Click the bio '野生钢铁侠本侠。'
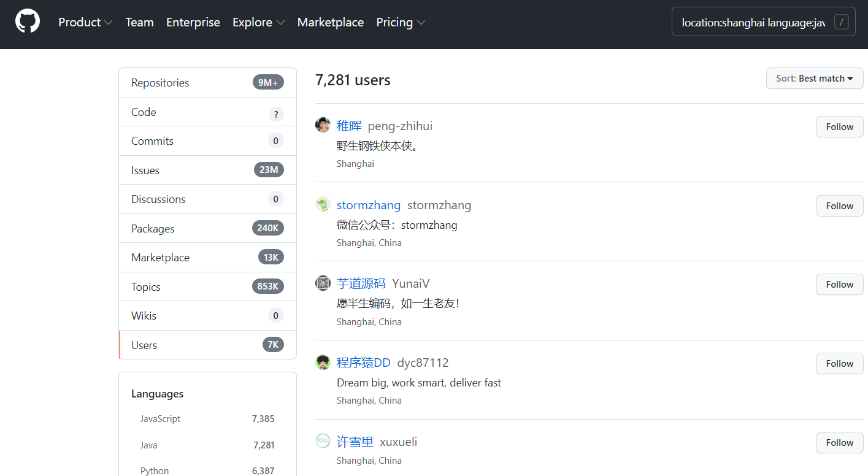 point(377,146)
